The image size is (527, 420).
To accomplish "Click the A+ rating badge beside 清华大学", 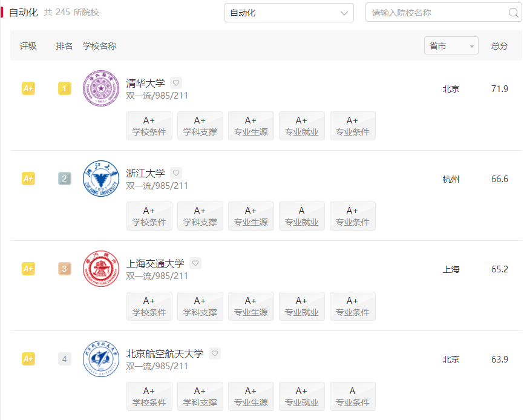I will pyautogui.click(x=28, y=88).
